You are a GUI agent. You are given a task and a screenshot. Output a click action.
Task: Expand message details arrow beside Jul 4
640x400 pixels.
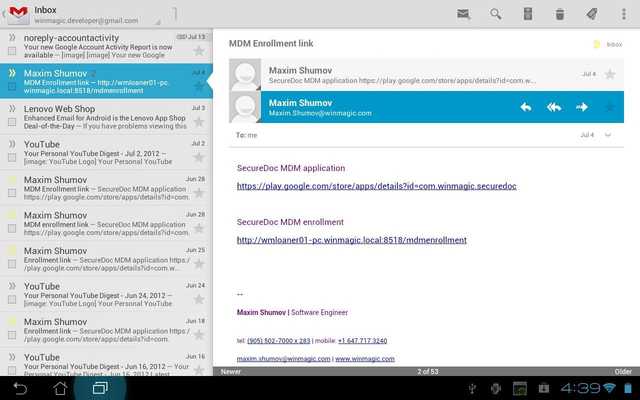click(608, 135)
